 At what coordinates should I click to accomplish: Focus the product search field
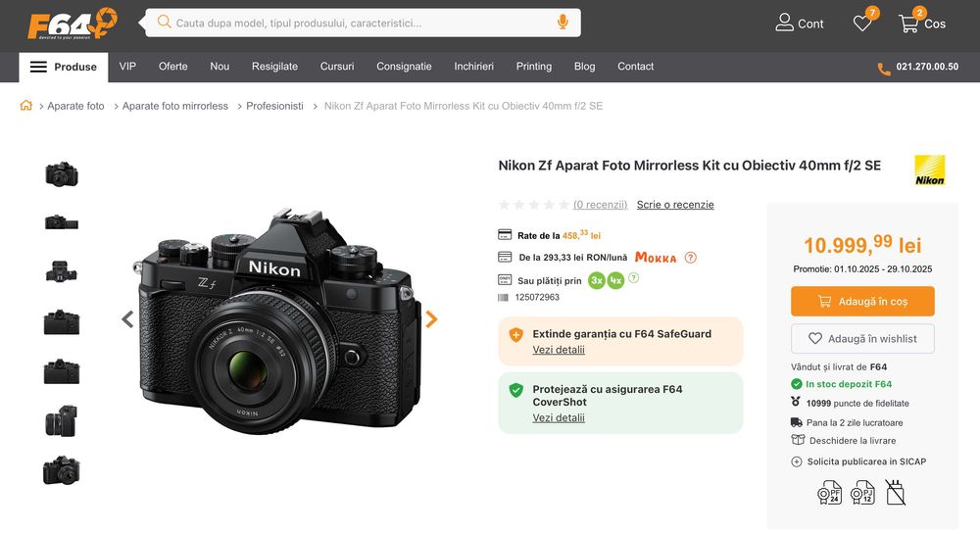[x=363, y=23]
